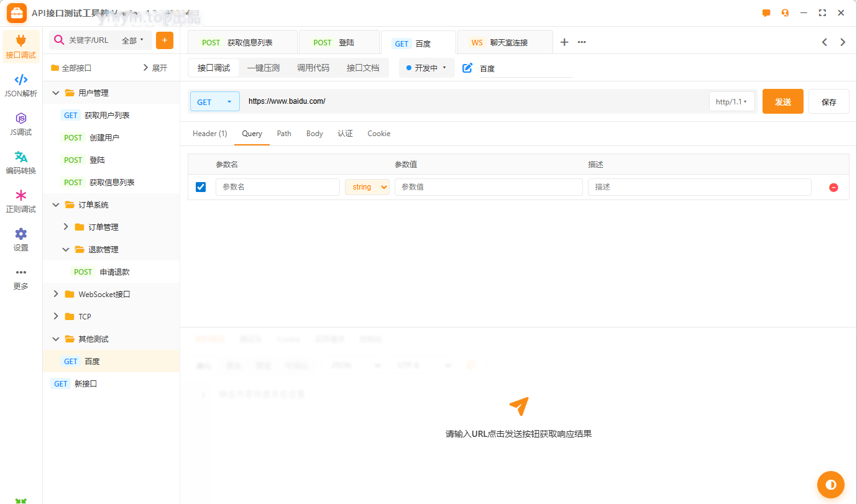857x504 pixels.
Task: Toggle dark theme round button
Action: [831, 484]
